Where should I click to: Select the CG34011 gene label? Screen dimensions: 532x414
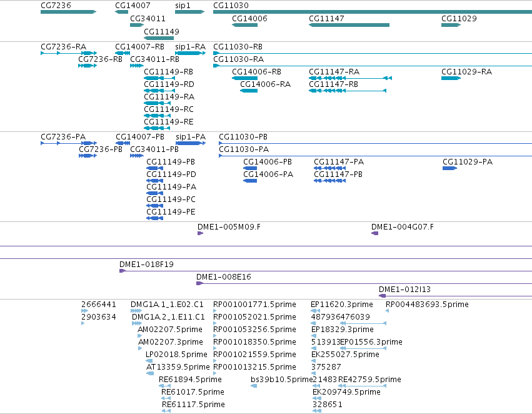pyautogui.click(x=148, y=19)
